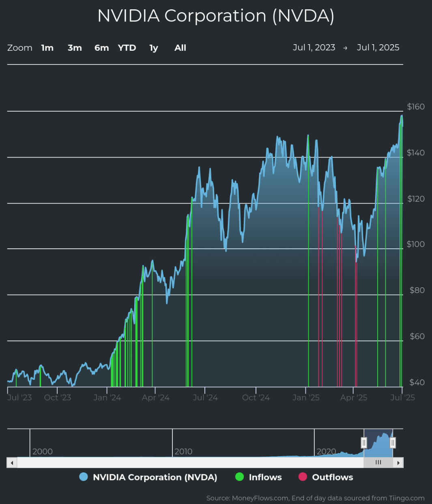Click the Jul '23 x-axis label
This screenshot has width=432, height=504.
19,398
